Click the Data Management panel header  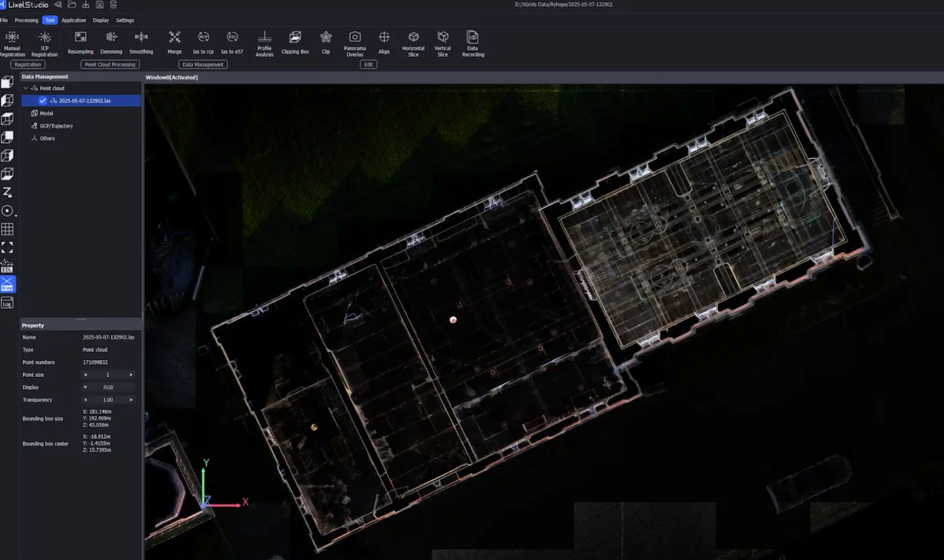(x=82, y=76)
